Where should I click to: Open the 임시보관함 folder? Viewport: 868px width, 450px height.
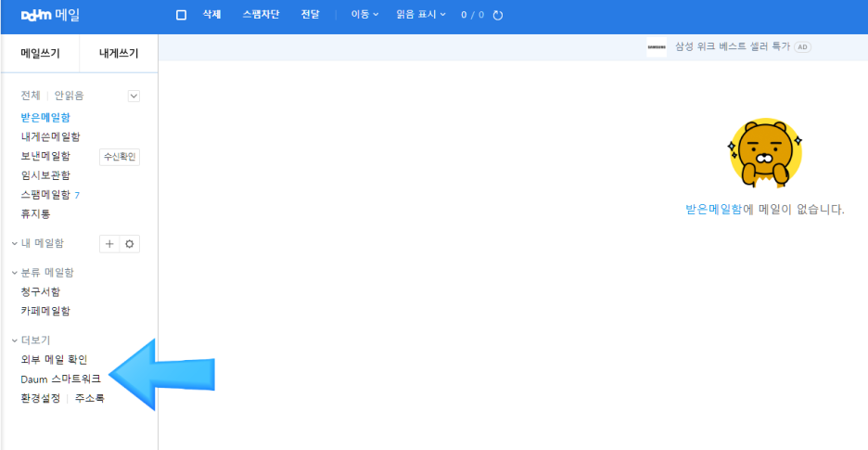tap(45, 175)
